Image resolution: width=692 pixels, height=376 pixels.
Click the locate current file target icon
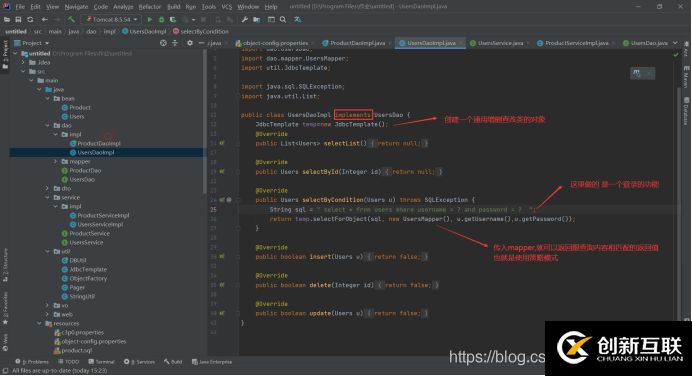(163, 43)
